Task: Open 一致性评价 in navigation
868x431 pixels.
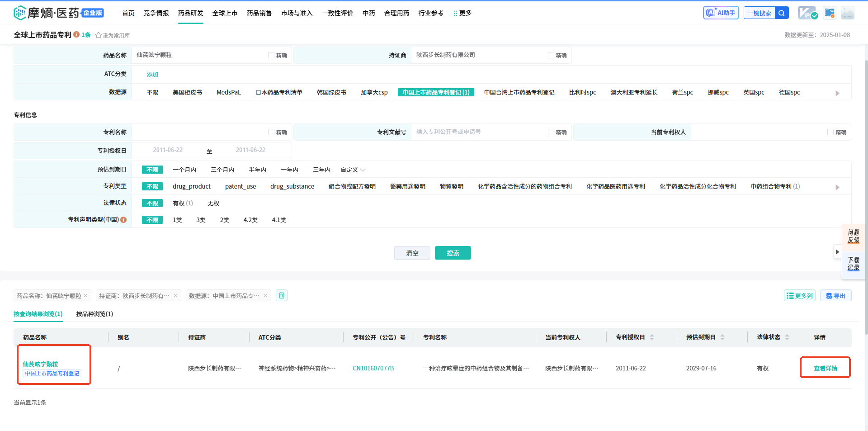Action: pos(338,13)
